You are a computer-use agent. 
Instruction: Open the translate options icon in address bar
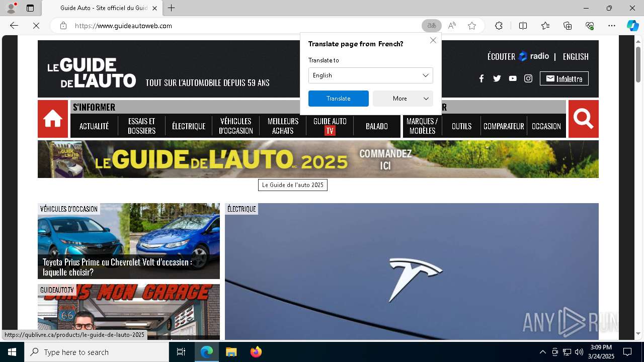coord(431,26)
